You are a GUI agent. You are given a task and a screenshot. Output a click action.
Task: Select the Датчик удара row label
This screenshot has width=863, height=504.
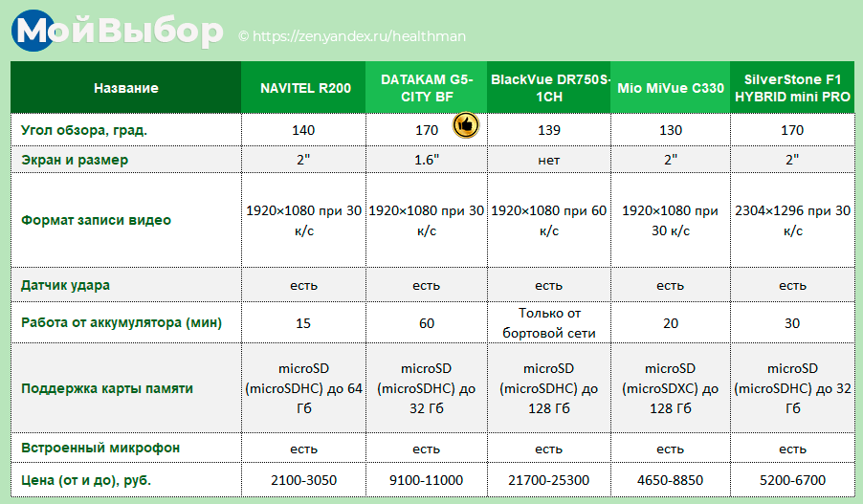pyautogui.click(x=65, y=285)
